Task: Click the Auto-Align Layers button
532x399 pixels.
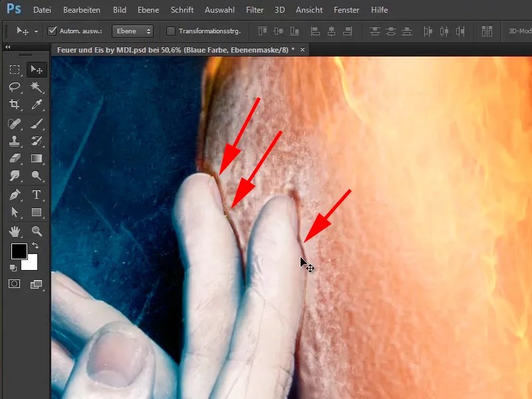Action: coord(487,31)
